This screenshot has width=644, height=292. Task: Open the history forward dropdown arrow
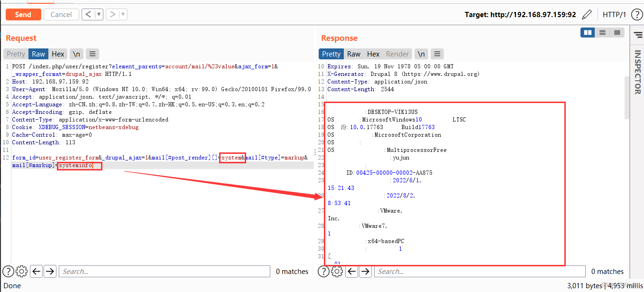(x=123, y=14)
